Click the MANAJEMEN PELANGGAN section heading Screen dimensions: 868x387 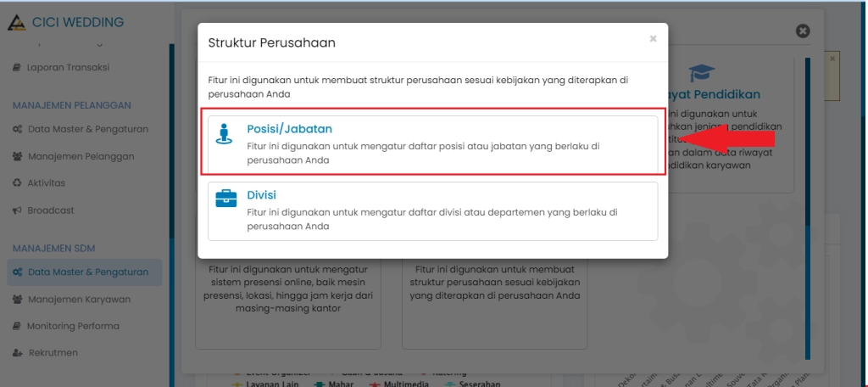(x=72, y=105)
